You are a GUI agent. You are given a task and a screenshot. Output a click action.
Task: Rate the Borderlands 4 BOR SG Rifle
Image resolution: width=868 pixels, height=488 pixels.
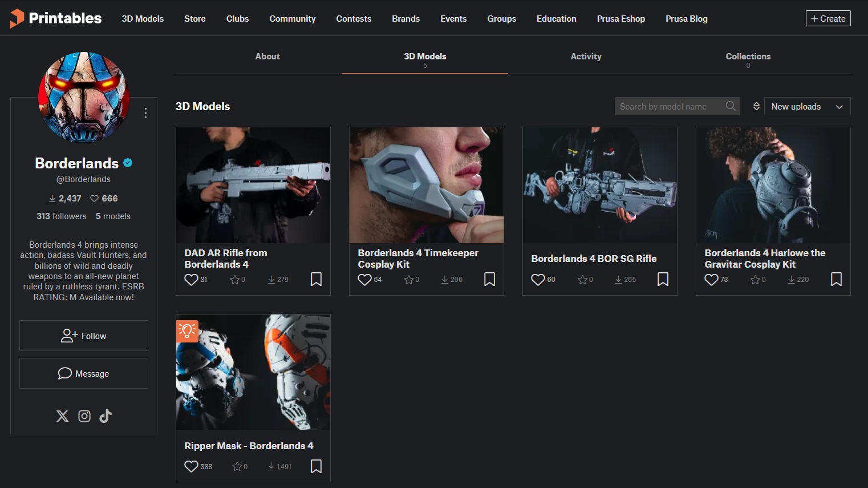pyautogui.click(x=582, y=280)
